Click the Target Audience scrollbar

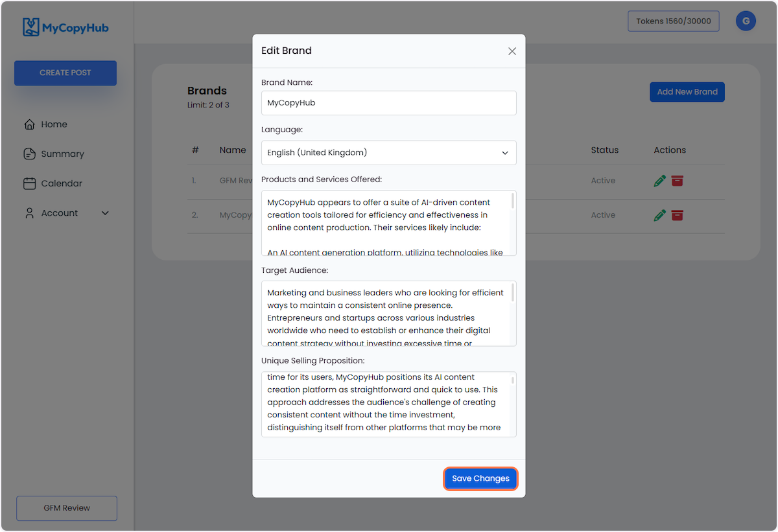click(513, 293)
